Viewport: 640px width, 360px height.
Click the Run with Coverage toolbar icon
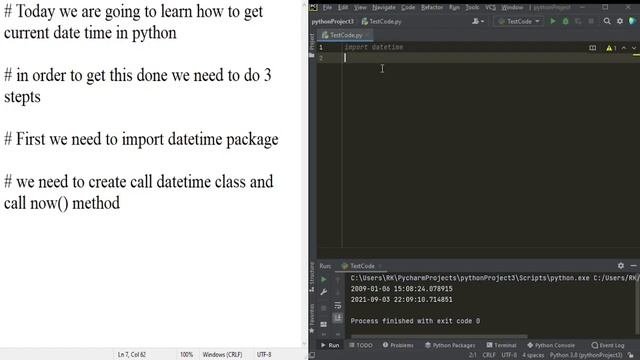pyautogui.click(x=578, y=21)
